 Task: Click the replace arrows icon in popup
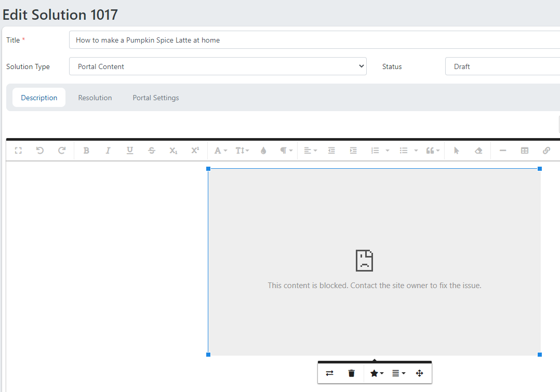(330, 373)
